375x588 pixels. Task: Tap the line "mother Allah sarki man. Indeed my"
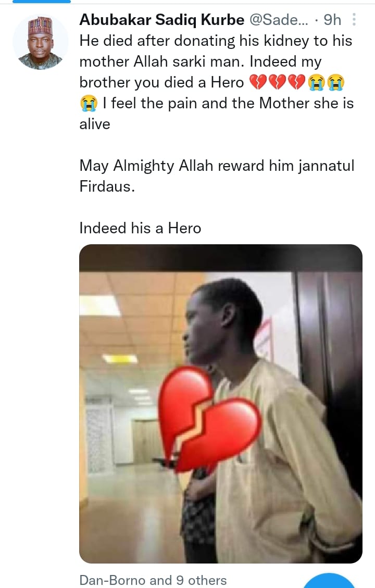coord(201,62)
